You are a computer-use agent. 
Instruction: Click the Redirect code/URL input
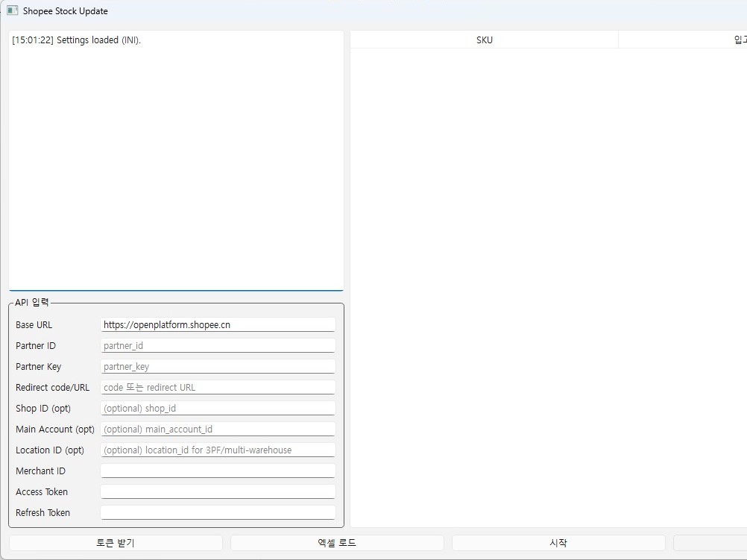(x=217, y=388)
